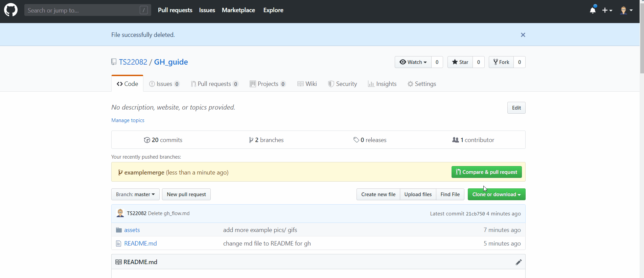Open the user avatar menu
This screenshot has height=278, width=644.
626,10
